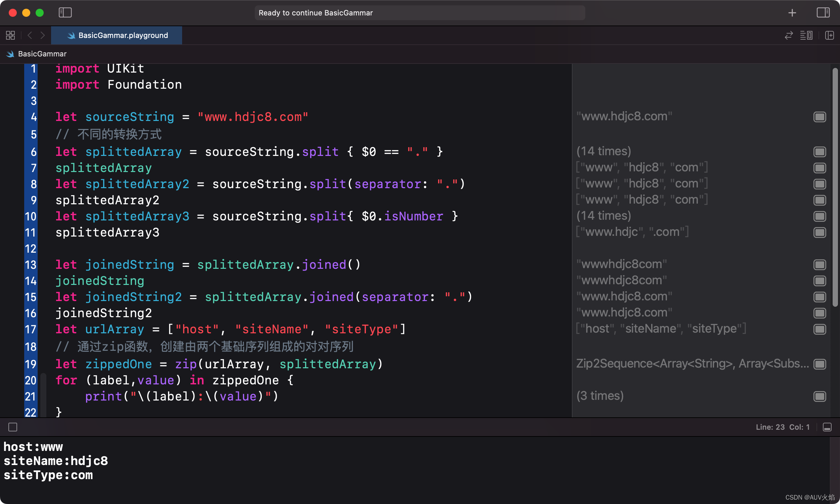Click the Line: 23 Col: 1 indicator

783,427
